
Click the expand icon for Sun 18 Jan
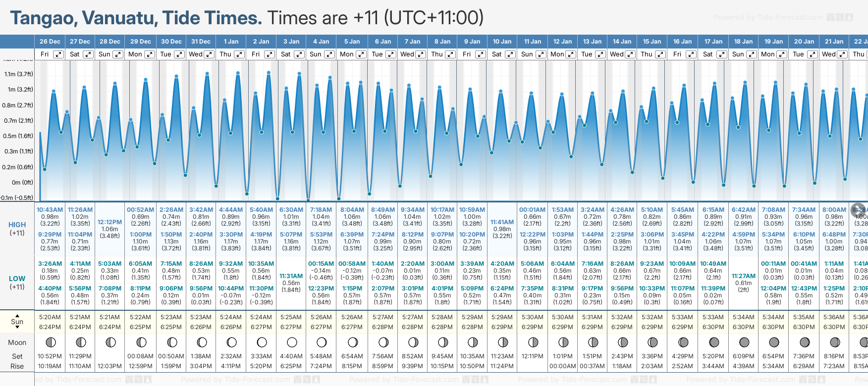751,54
